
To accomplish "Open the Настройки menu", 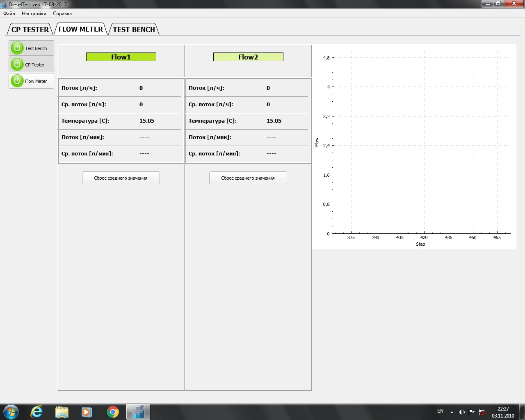I will tap(34, 14).
